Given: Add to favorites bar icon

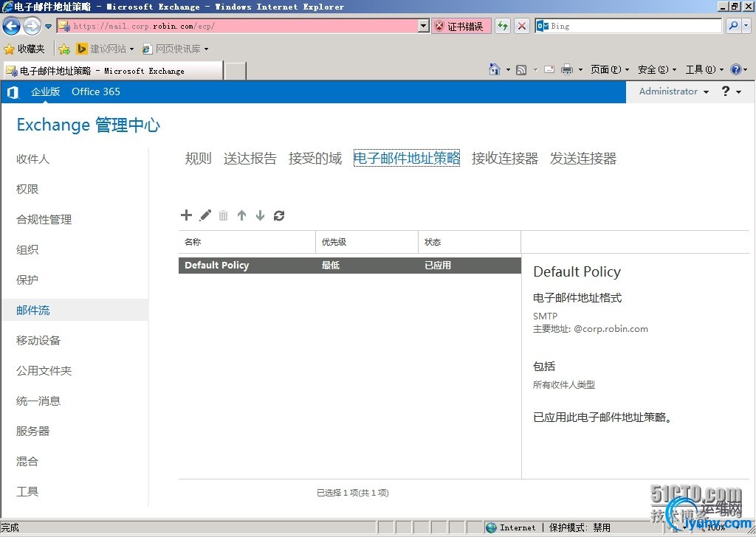Looking at the screenshot, I should (x=64, y=49).
